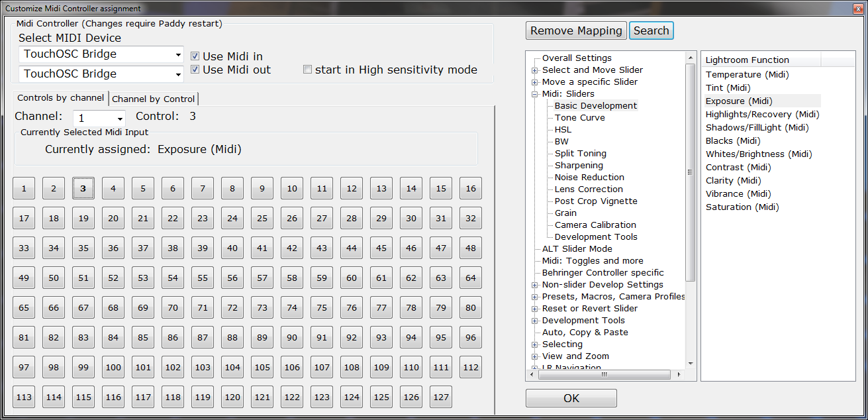This screenshot has width=868, height=420.
Task: Choose MIDI control button 16
Action: (471, 189)
